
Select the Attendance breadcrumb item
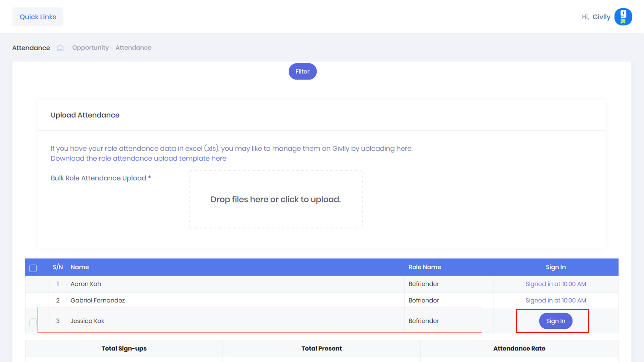(133, 48)
